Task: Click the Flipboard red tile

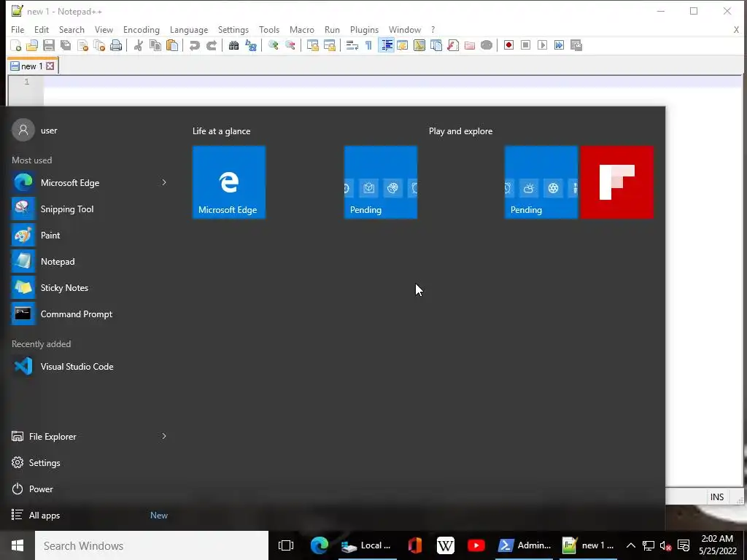Action: pyautogui.click(x=617, y=182)
